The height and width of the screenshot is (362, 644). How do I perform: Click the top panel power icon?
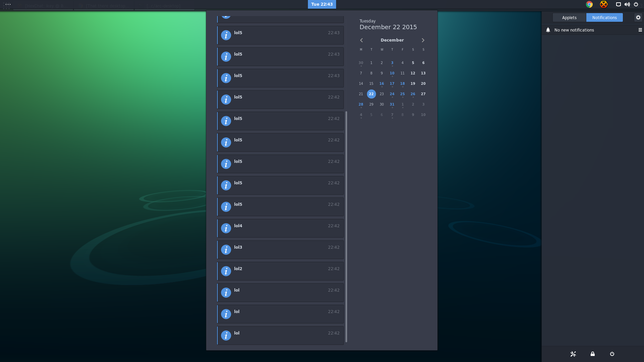point(636,4)
